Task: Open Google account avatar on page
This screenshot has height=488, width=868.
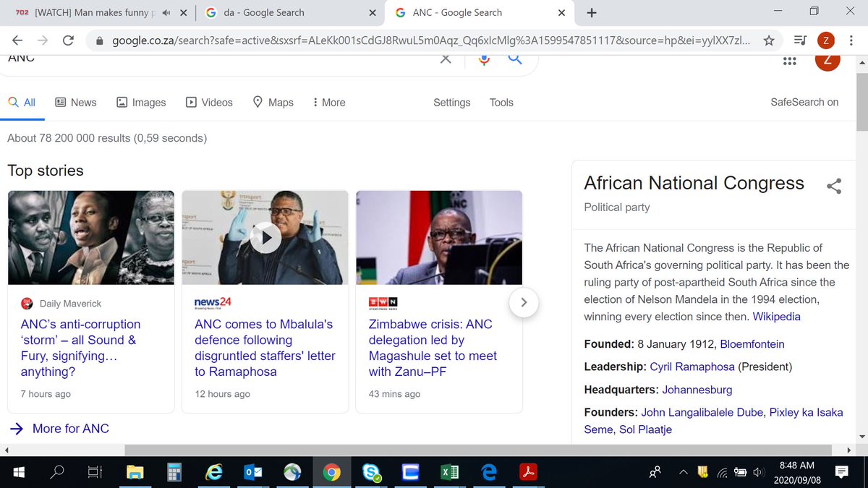Action: (x=827, y=61)
